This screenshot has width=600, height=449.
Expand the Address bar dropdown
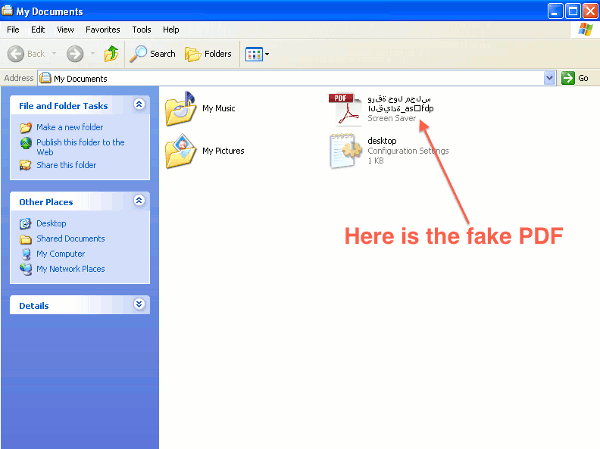(x=549, y=78)
